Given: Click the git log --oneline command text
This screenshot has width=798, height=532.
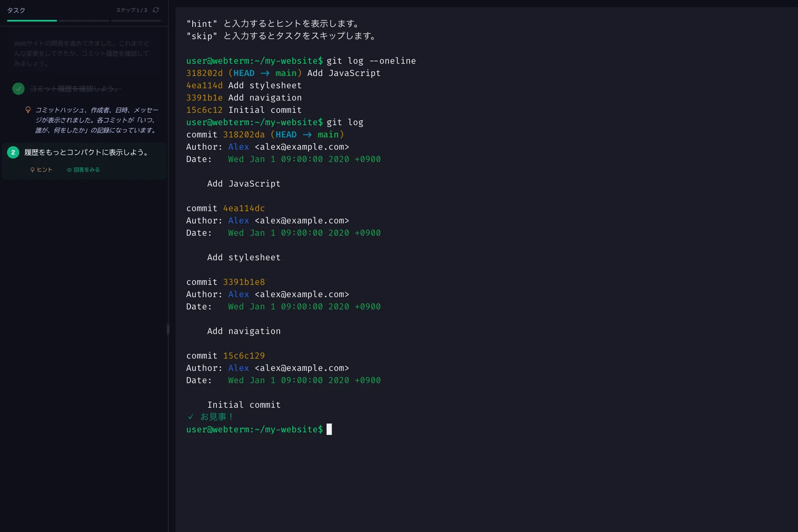Looking at the screenshot, I should (x=371, y=61).
